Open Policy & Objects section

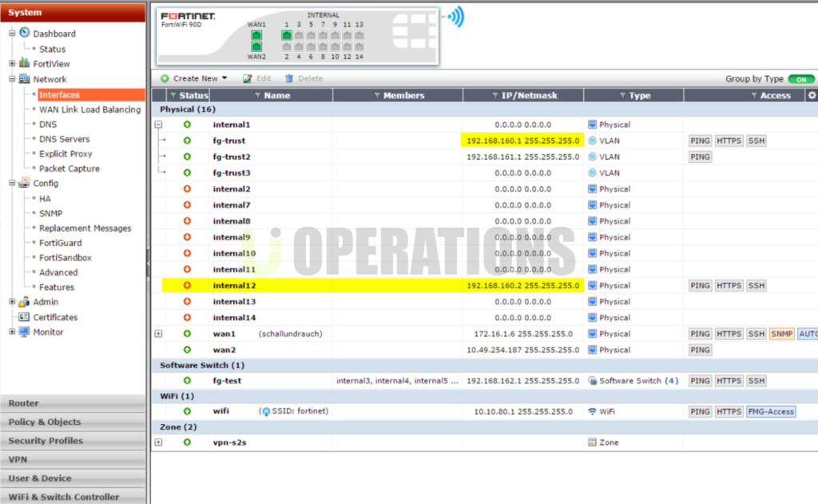point(73,422)
